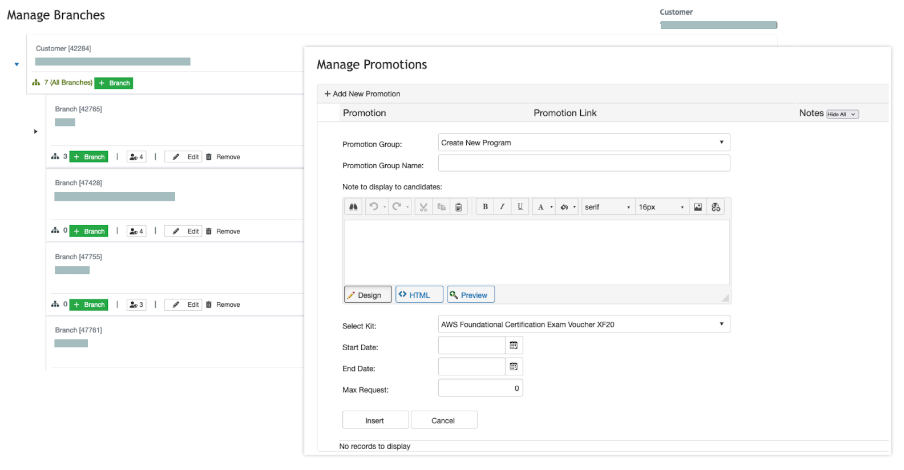Screen dimensions: 904x470
Task: Collapse the Customer [42284] tree node
Action: (x=17, y=64)
